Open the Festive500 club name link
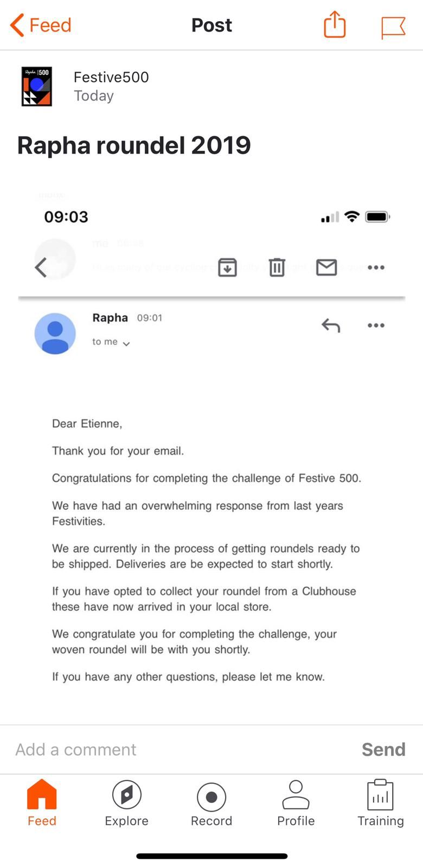The height and width of the screenshot is (868, 423). (x=111, y=77)
